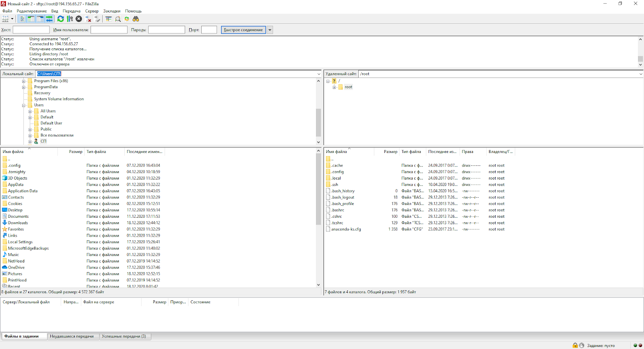
Task: Click the Pictures folder icon
Action: 5,274
